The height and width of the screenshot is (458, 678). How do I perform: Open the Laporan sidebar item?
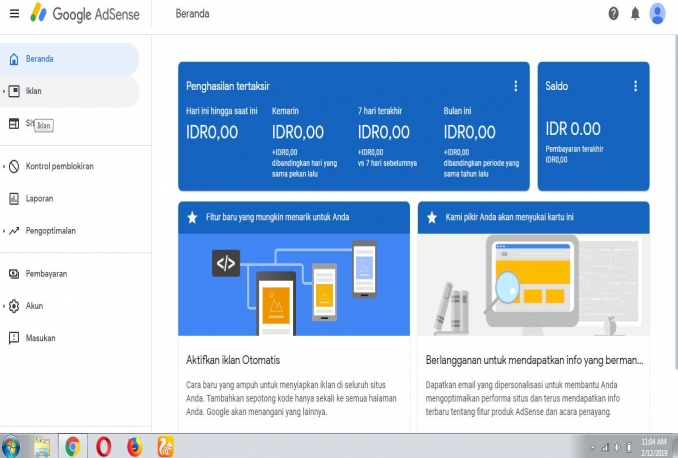click(38, 199)
